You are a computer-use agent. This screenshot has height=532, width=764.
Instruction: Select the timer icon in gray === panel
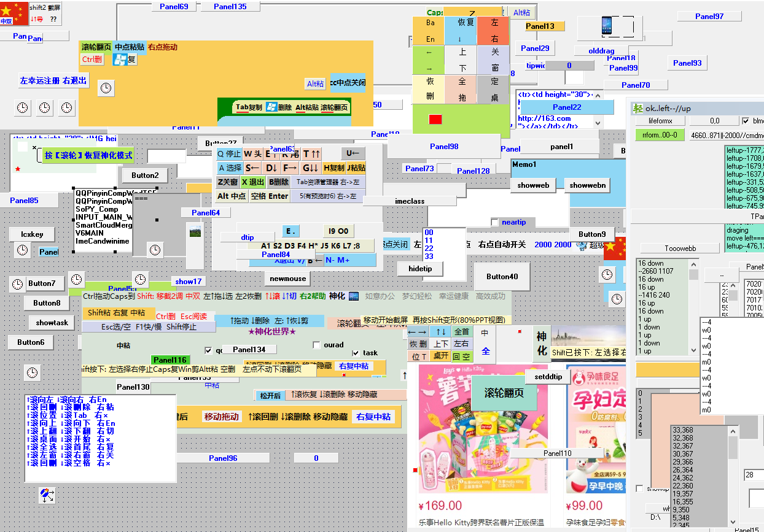coord(155,249)
